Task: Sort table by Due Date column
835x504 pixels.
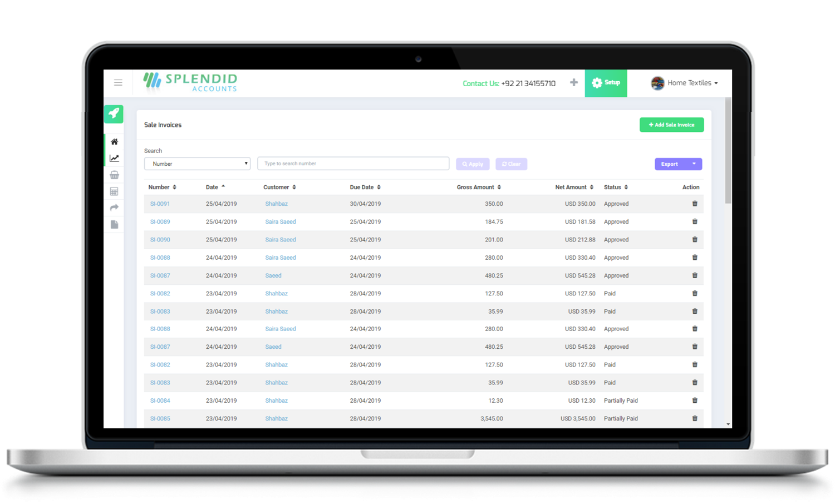Action: pos(365,187)
